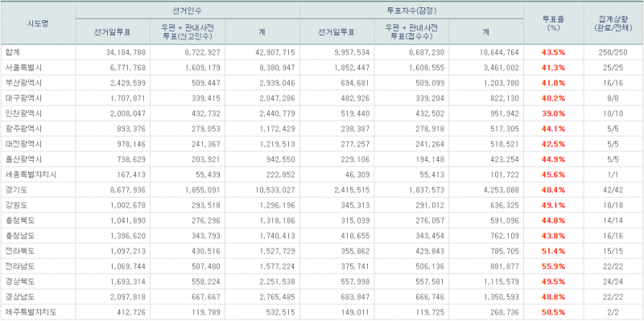
Task: Click the 55.9% turnout for 전라남도
Action: tap(553, 266)
